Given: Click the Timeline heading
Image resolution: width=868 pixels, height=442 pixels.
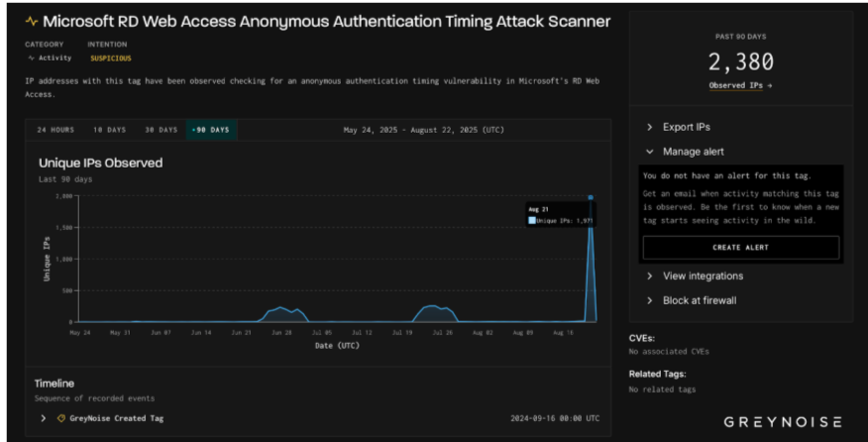Looking at the screenshot, I should 54,384.
